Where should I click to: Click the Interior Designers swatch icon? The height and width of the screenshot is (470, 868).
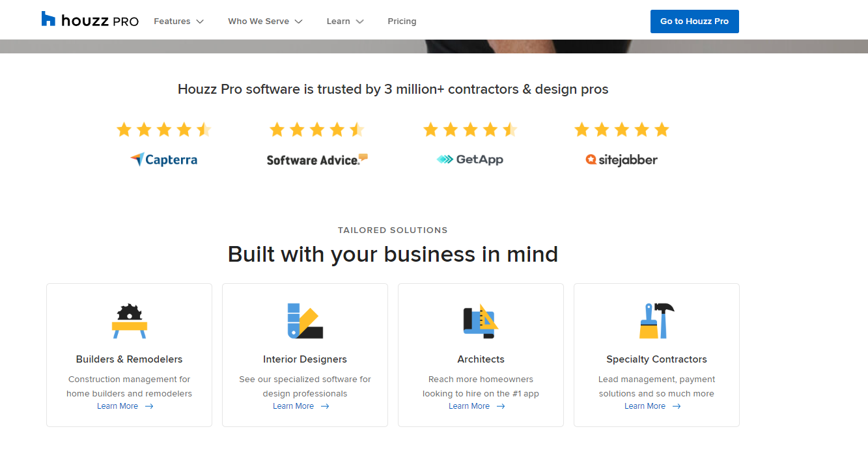[x=305, y=321]
